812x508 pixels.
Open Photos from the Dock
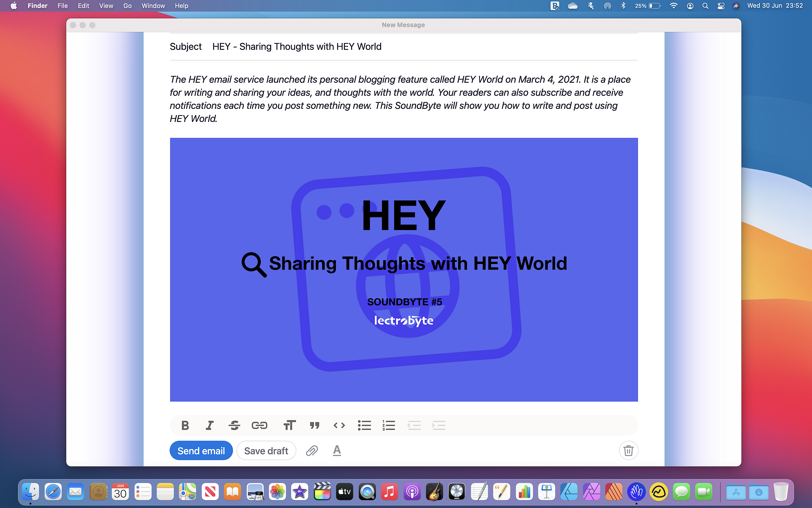click(277, 492)
